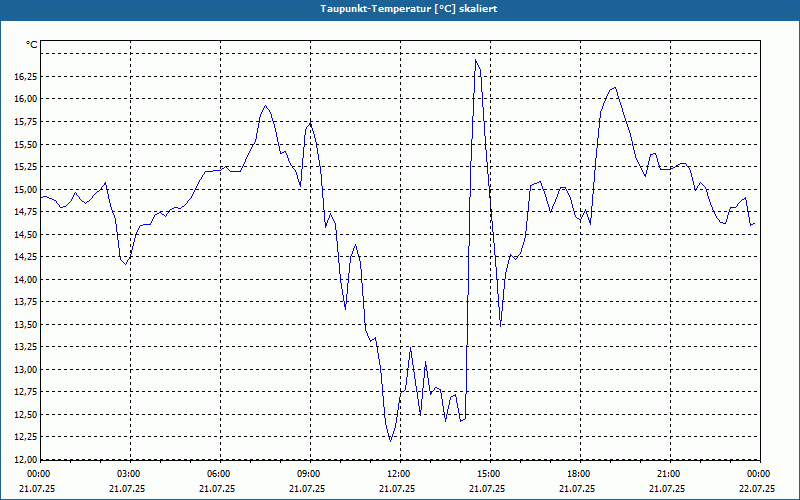Pick the "21:00" time label
Image resolution: width=800 pixels, height=500 pixels.
(669, 474)
